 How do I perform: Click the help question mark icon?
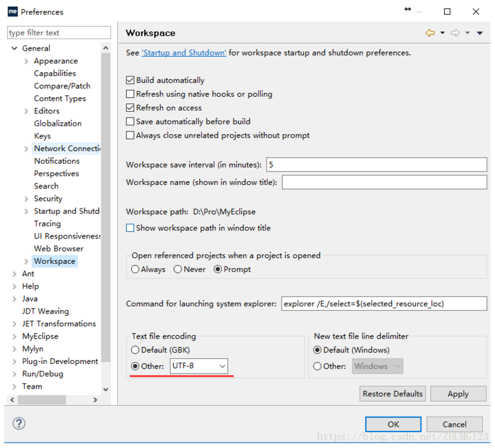pos(19,424)
